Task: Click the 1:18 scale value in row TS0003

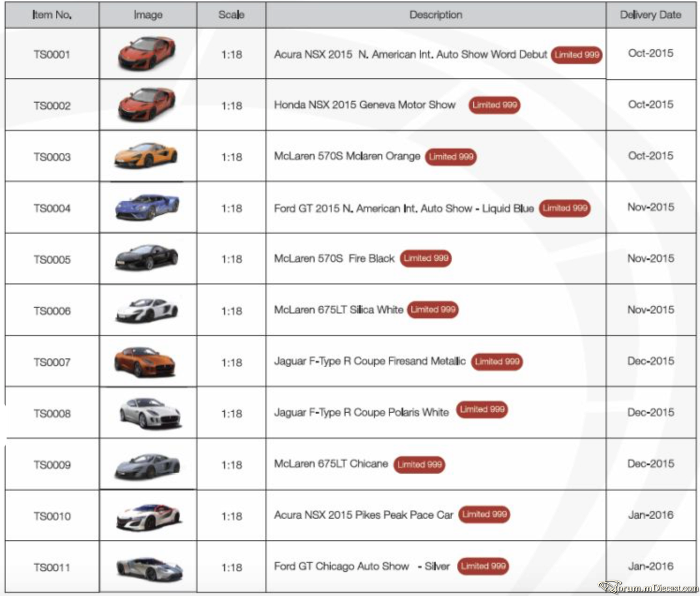Action: click(x=231, y=157)
